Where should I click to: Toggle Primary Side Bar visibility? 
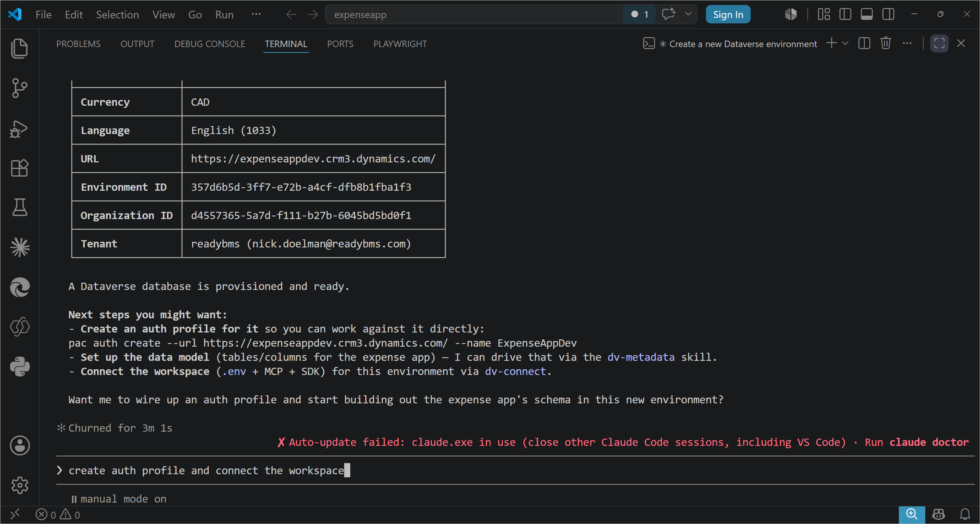click(x=845, y=15)
